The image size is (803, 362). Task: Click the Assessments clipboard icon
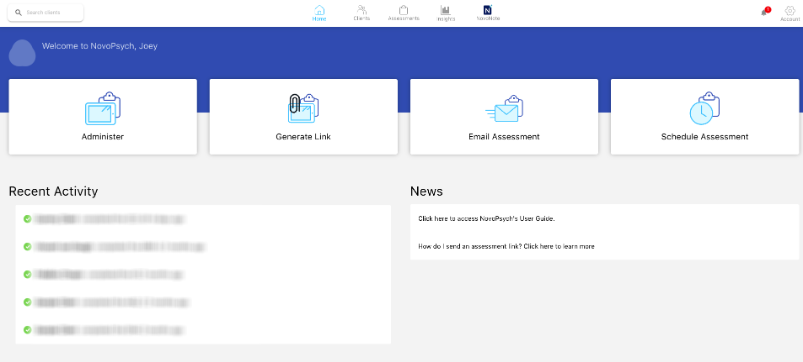coord(404,10)
